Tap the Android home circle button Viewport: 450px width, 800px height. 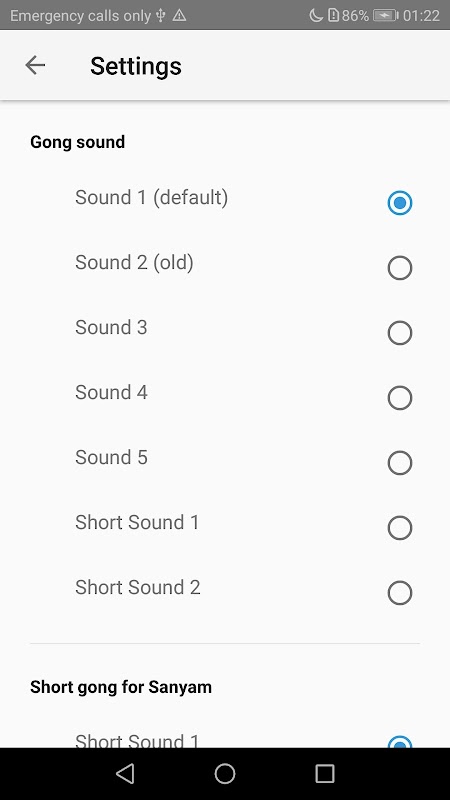click(x=224, y=773)
